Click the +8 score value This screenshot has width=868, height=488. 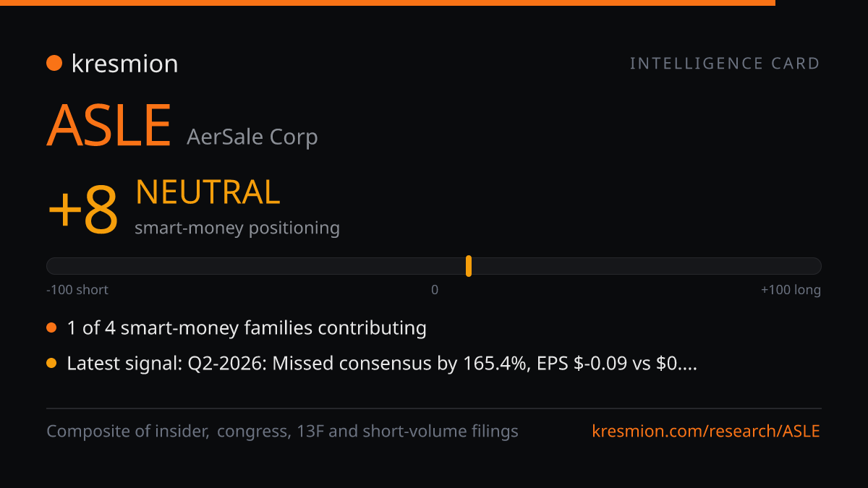pos(82,210)
